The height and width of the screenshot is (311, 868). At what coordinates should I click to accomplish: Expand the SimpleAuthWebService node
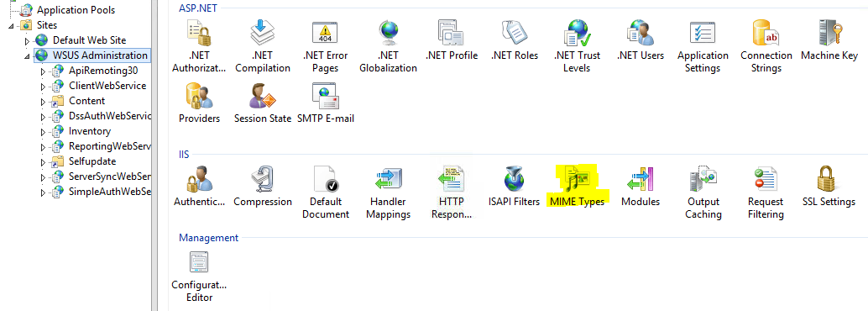pyautogui.click(x=43, y=192)
